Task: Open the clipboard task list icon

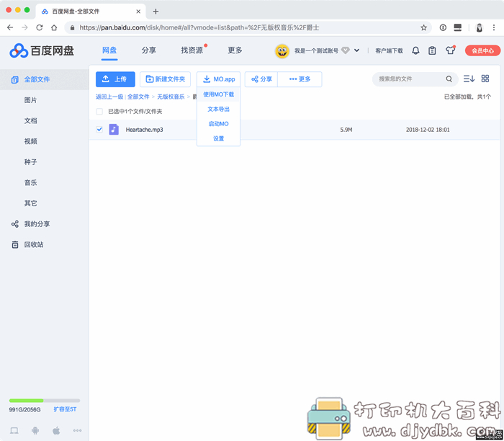Action: 432,50
